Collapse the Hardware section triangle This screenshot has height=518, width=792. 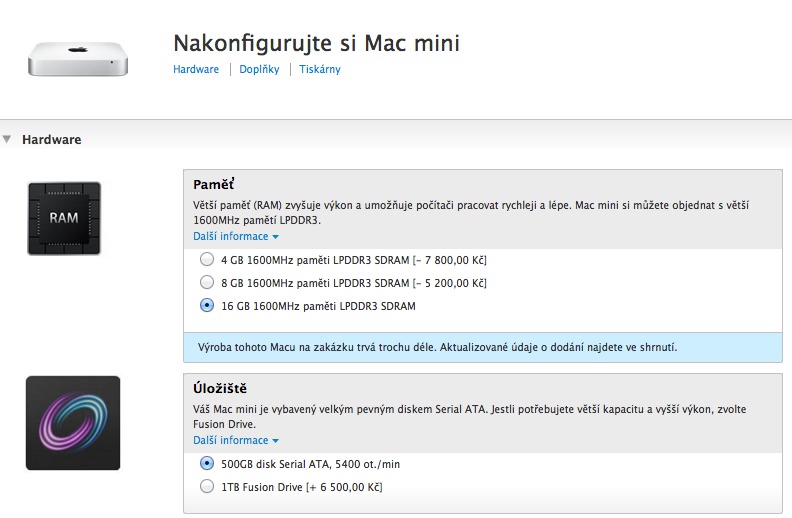7,139
